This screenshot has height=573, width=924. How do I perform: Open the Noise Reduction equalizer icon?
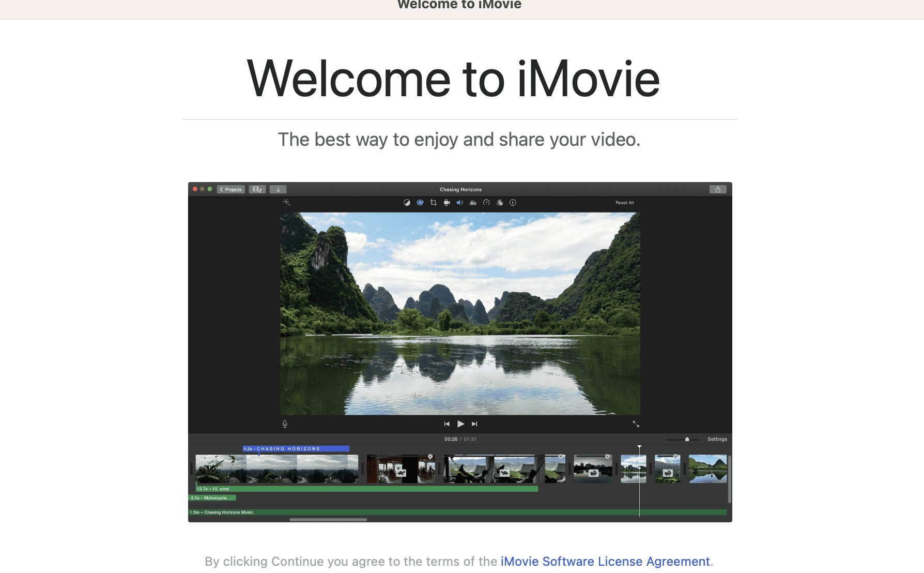tap(473, 202)
